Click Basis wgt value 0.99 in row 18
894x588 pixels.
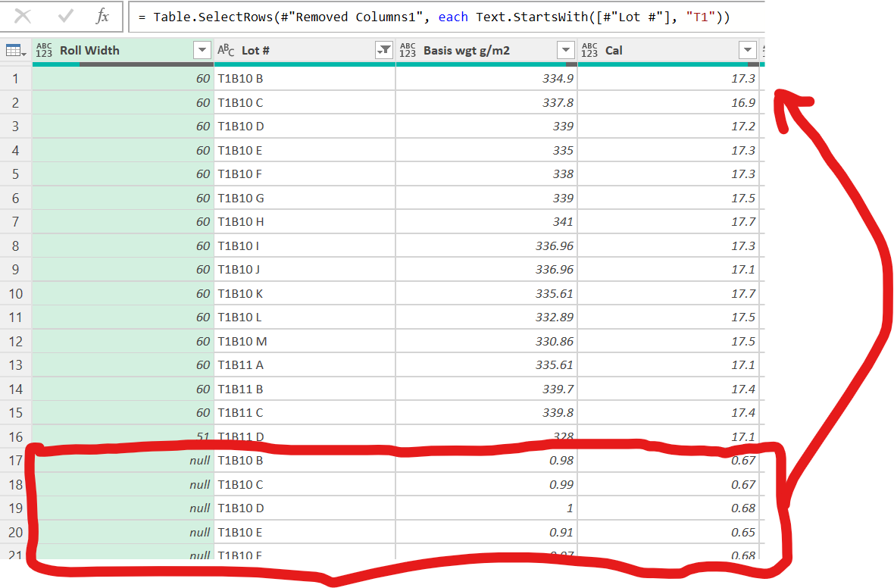486,485
